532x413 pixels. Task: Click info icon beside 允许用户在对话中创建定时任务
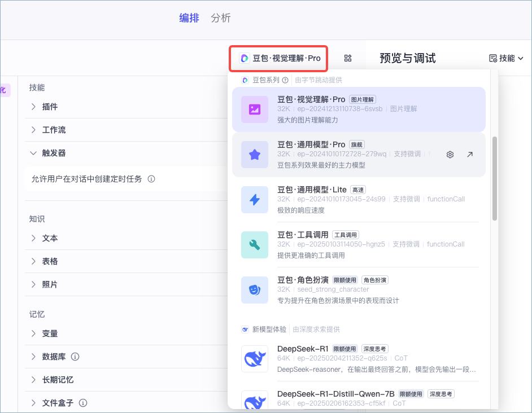pyautogui.click(x=151, y=179)
